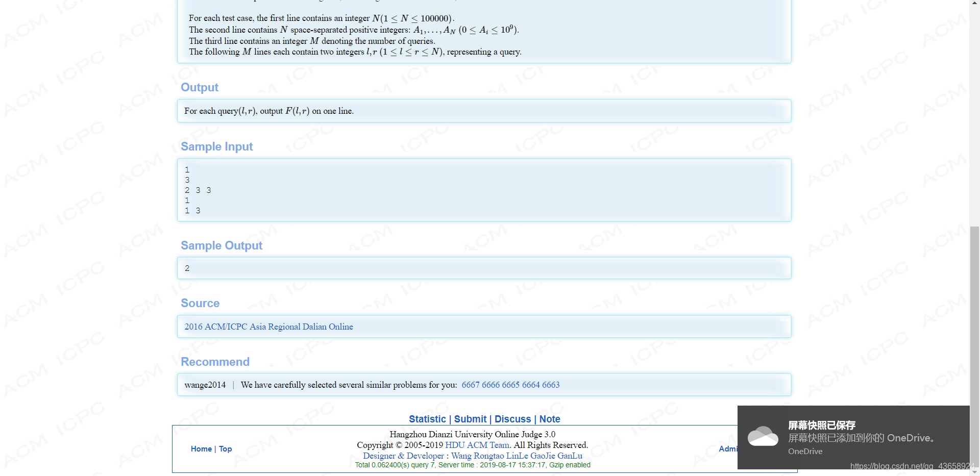Open similar problem 6664
The image size is (980, 476).
point(531,385)
